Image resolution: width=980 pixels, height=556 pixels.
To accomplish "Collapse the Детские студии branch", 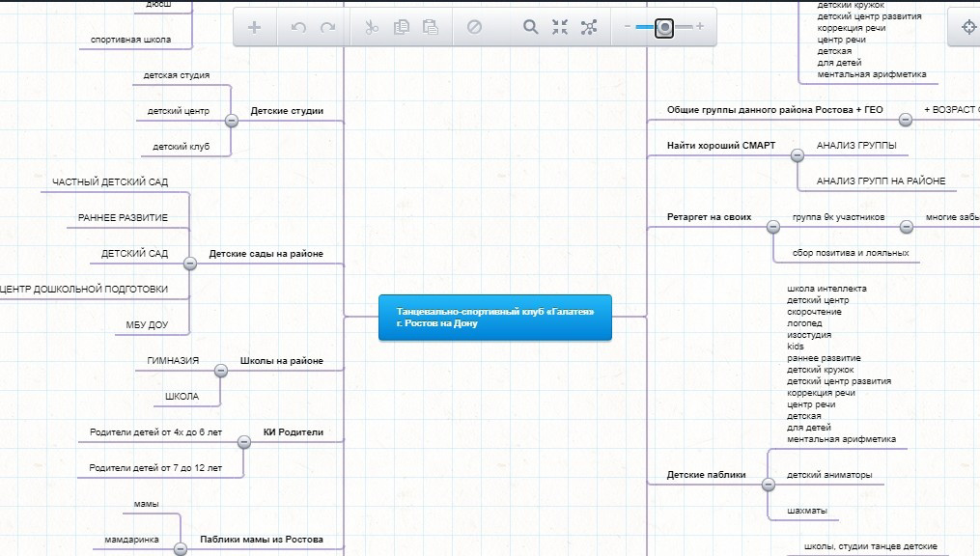I will tap(232, 121).
